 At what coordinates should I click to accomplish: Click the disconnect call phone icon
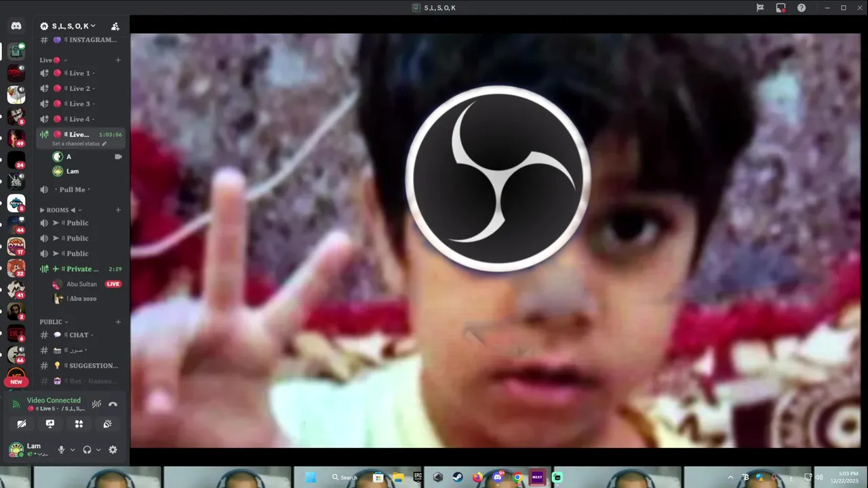point(113,404)
